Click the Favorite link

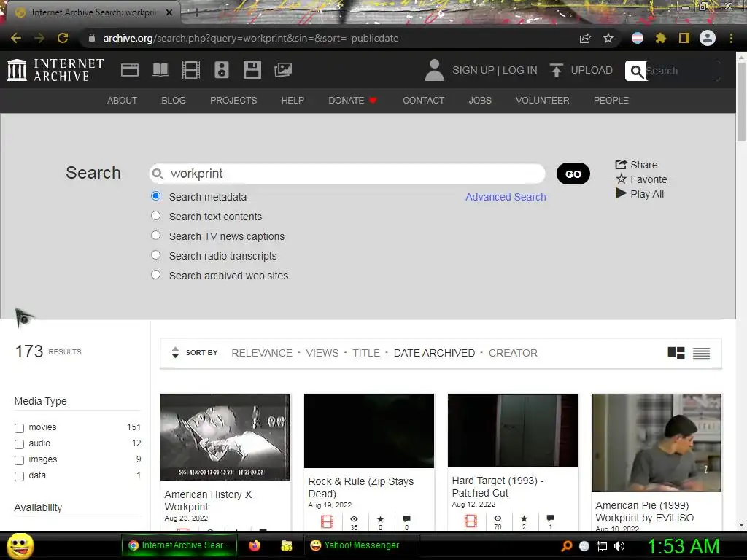641,179
